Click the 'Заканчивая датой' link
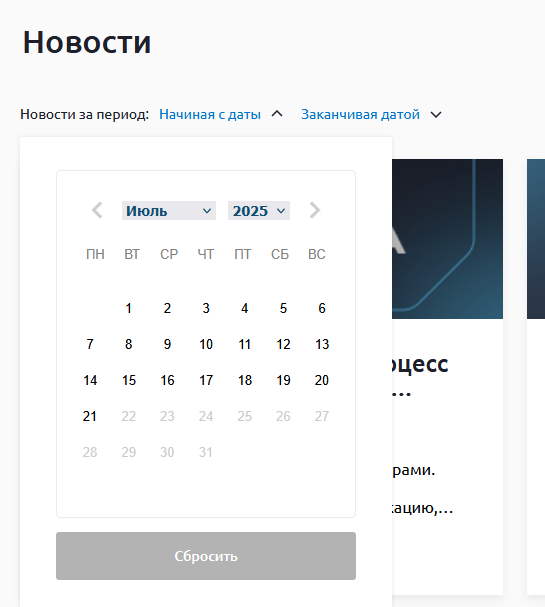Viewport: 545px width, 607px height. (360, 114)
